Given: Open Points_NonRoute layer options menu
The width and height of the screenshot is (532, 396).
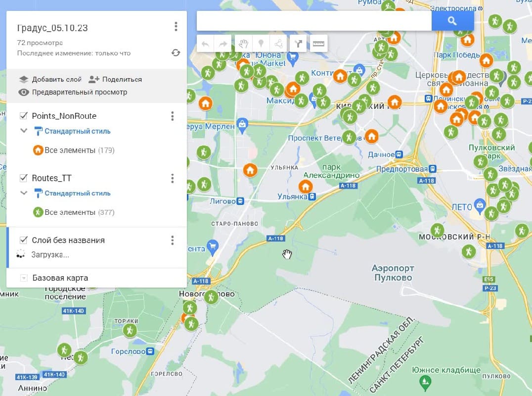Looking at the screenshot, I should point(173,116).
